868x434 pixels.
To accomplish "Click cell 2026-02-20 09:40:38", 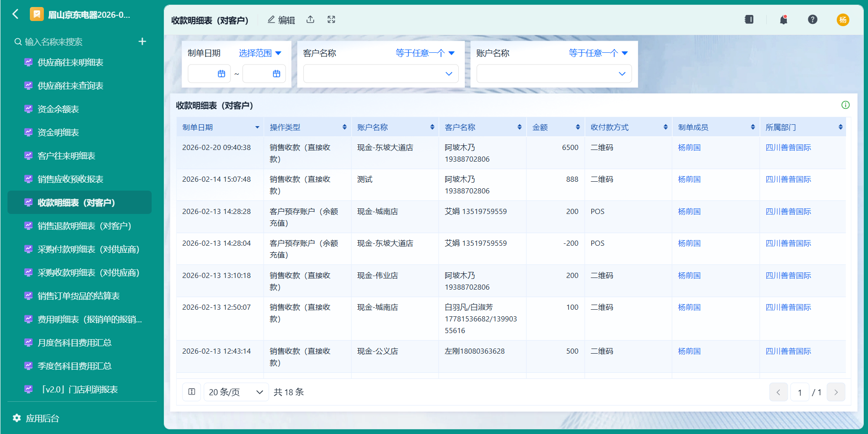I will click(217, 147).
